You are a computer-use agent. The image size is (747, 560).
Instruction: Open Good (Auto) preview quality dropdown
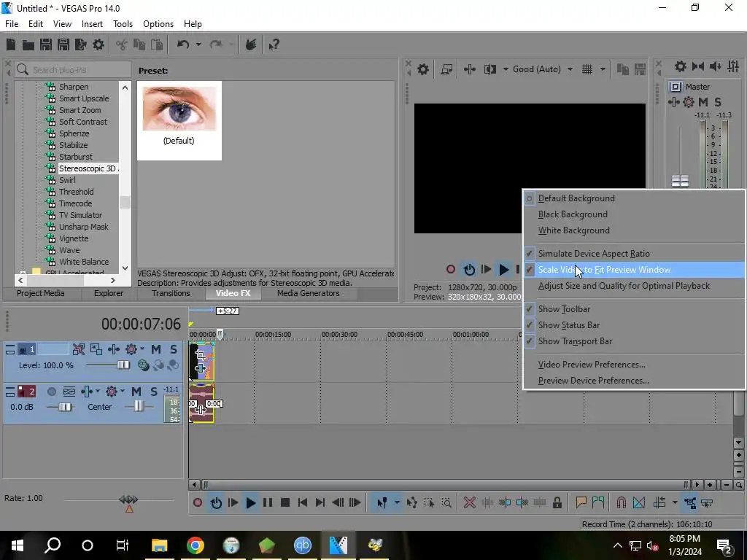click(x=570, y=69)
